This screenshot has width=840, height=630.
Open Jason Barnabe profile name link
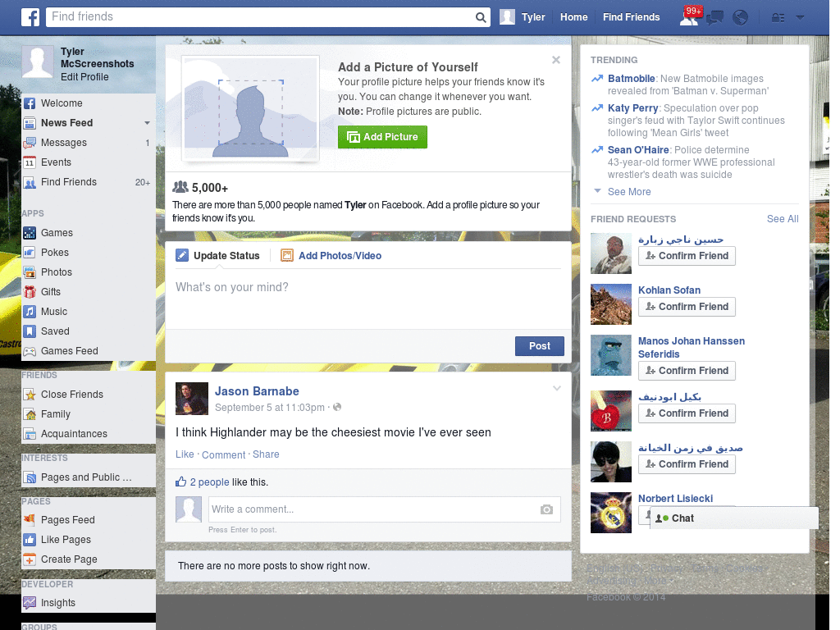[257, 391]
